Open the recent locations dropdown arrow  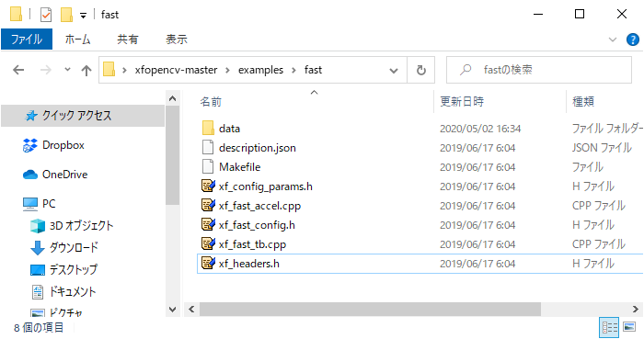click(x=67, y=70)
